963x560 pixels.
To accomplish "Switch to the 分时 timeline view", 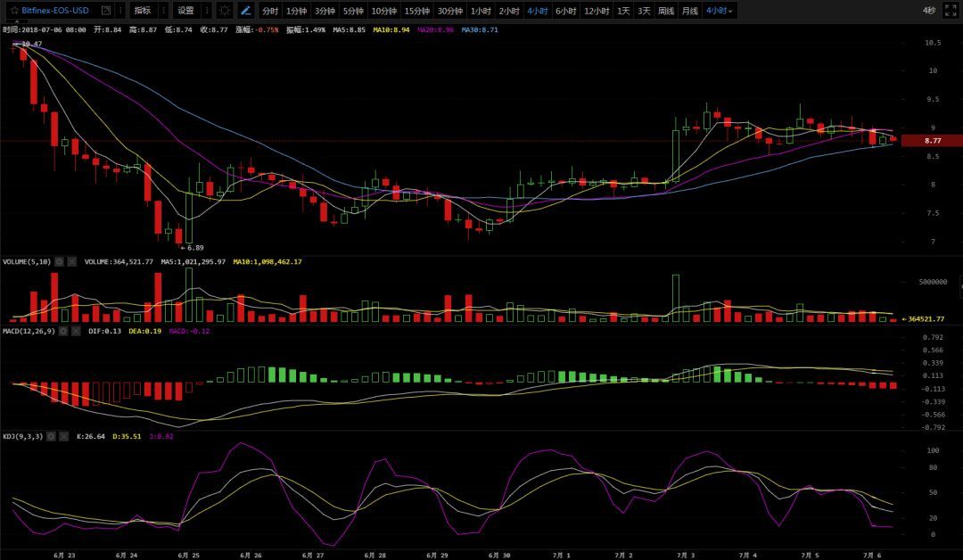I will 269,11.
